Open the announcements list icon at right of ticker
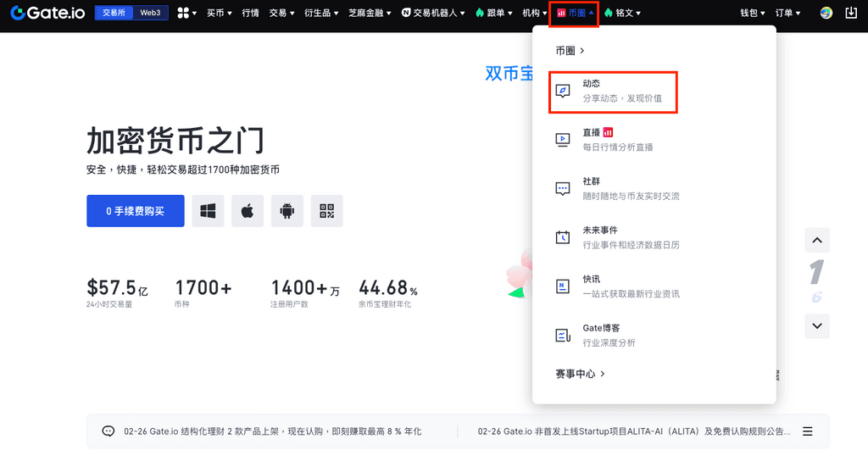Image resolution: width=868 pixels, height=467 pixels. pos(808,431)
